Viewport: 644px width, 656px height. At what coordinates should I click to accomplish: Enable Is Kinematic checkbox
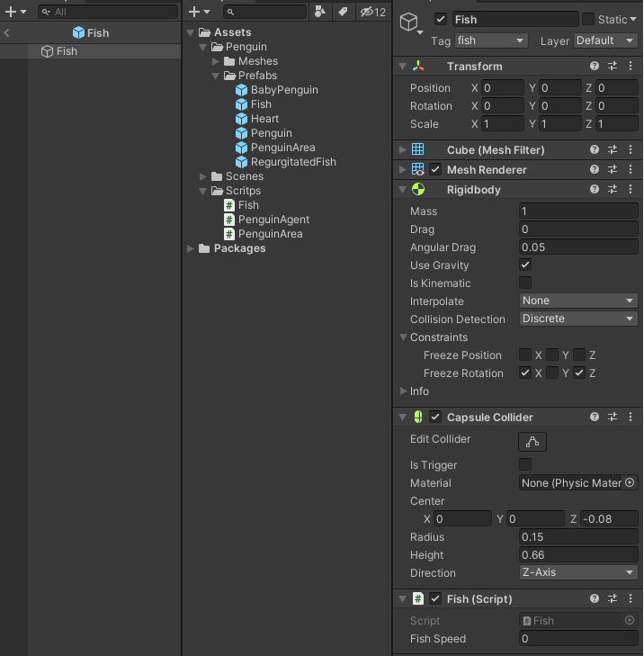click(x=525, y=283)
